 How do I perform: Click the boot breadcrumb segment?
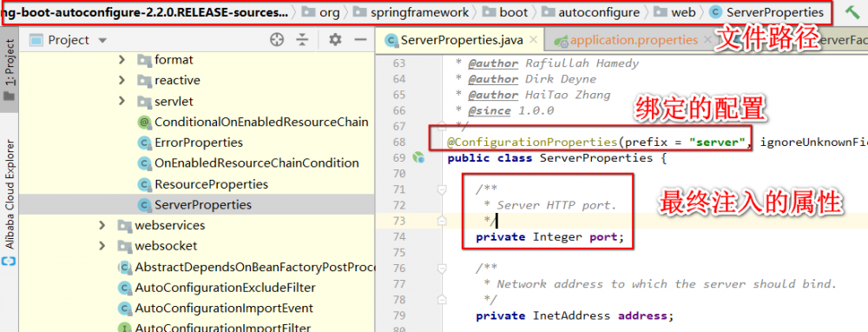point(506,11)
